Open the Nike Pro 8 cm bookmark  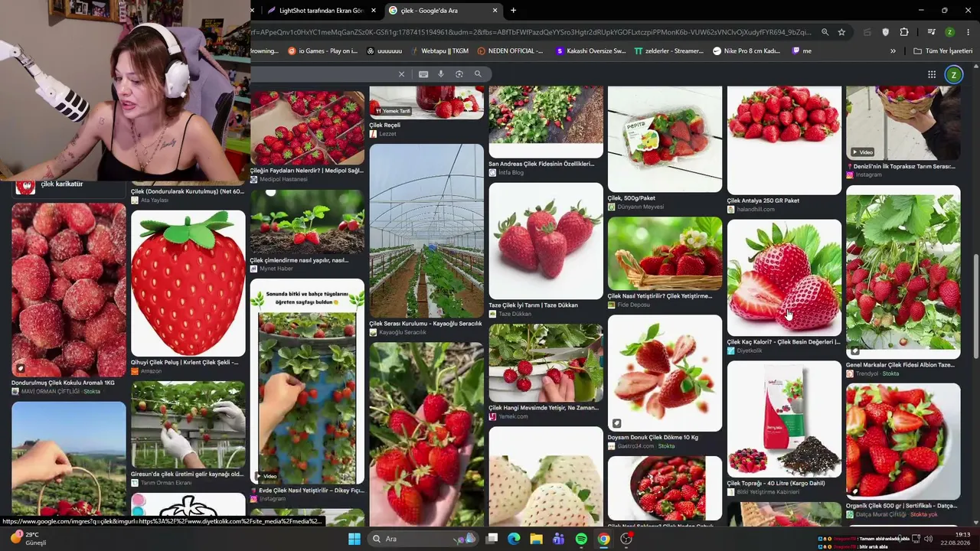746,51
